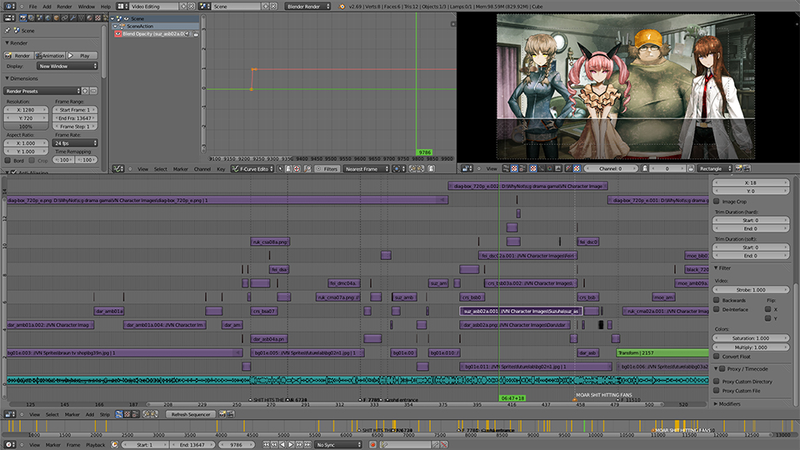Screen dimensions: 800x450
Task: Select Material tab icon in Properties header
Action: pos(89,18)
